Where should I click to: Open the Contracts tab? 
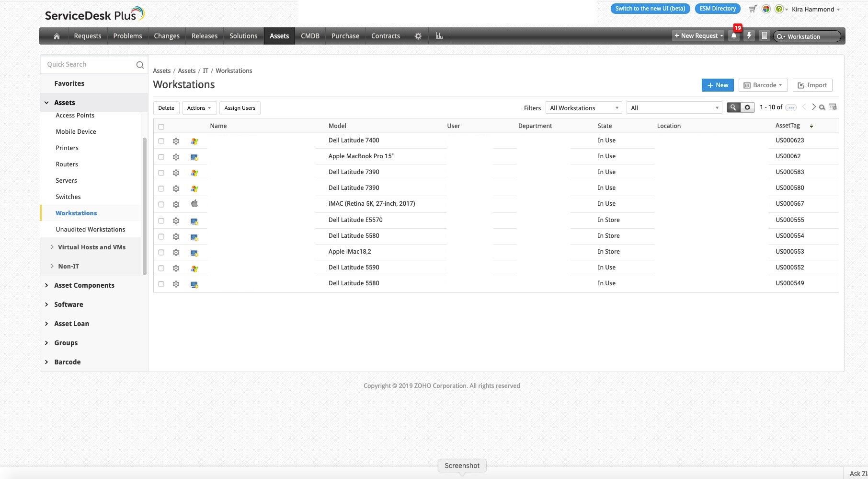pyautogui.click(x=386, y=36)
